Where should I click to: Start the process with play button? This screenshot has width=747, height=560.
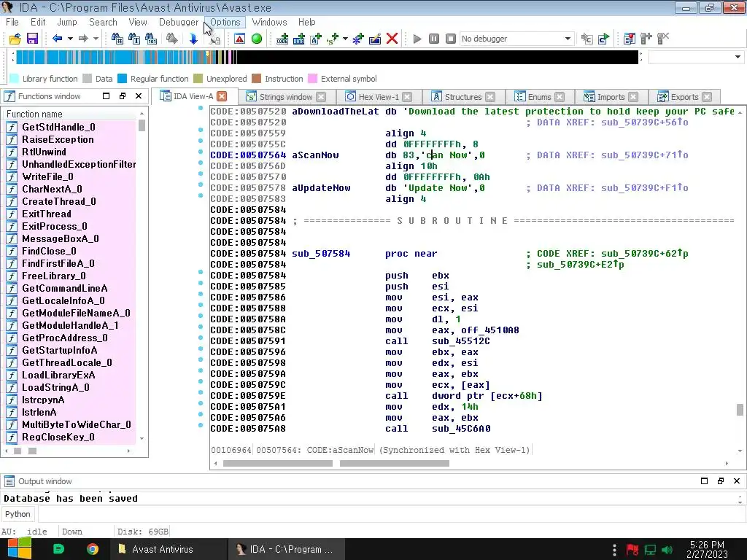click(x=417, y=39)
